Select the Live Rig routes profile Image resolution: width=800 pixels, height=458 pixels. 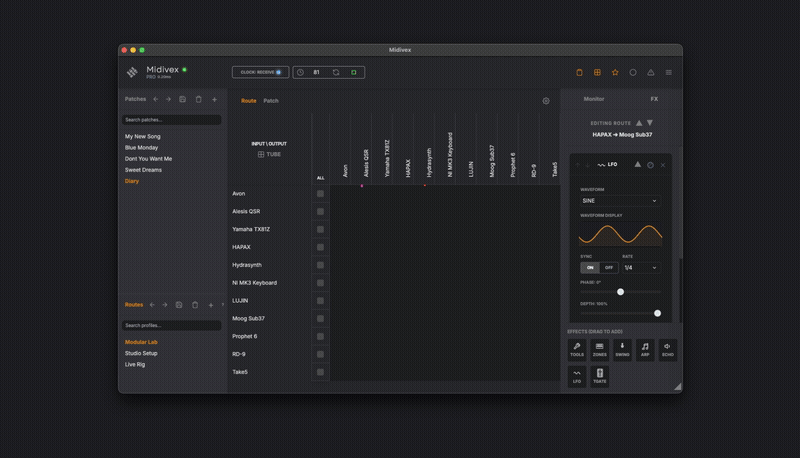pos(135,365)
